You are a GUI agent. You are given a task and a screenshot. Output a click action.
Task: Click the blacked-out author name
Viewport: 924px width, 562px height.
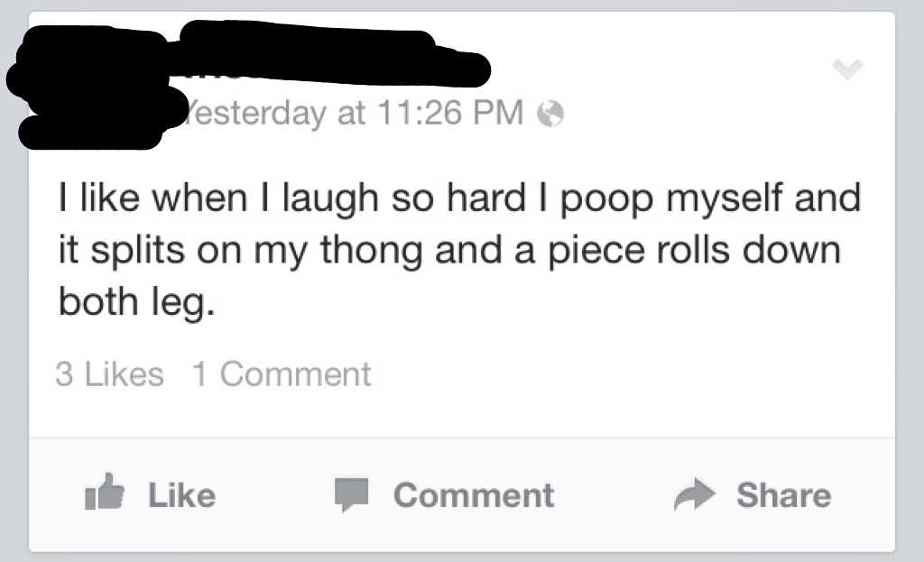click(333, 54)
